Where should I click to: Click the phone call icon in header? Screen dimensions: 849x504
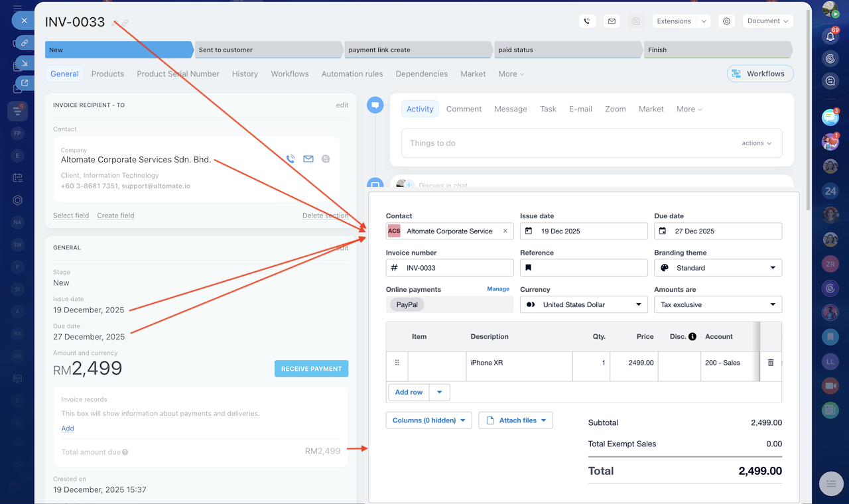pyautogui.click(x=587, y=21)
